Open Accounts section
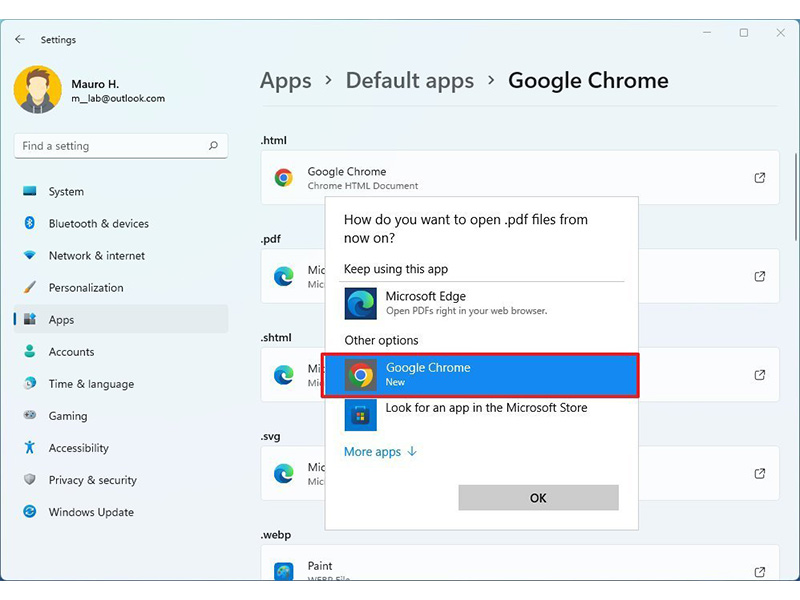Viewport: 800px width, 600px height. tap(121, 352)
